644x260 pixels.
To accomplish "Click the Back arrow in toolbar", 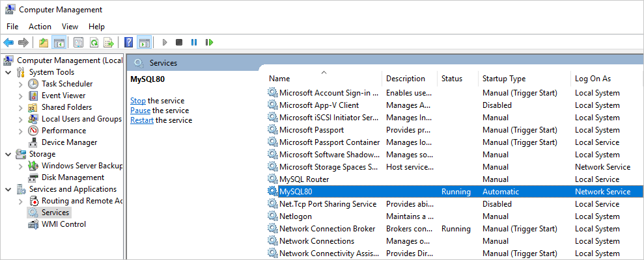I will click(x=8, y=42).
